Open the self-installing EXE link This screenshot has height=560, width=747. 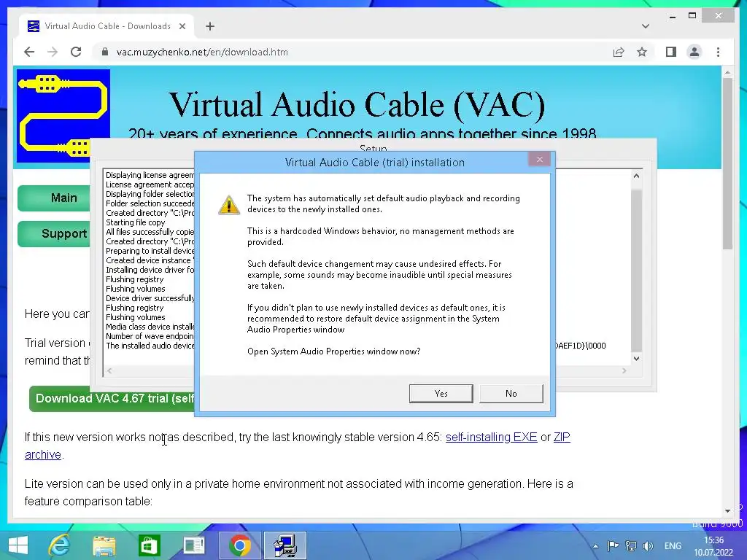pyautogui.click(x=491, y=437)
